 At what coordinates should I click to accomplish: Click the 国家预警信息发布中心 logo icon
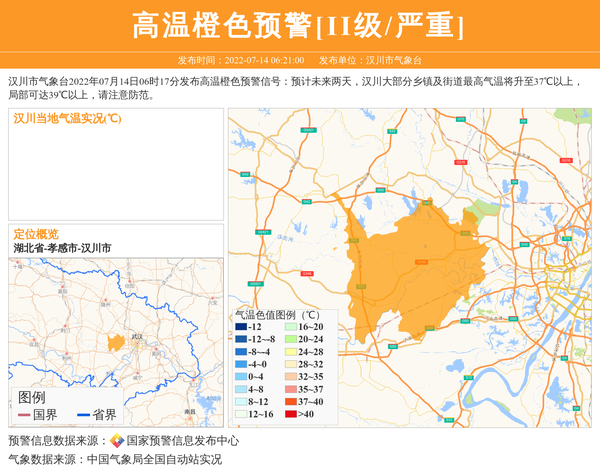(117, 441)
